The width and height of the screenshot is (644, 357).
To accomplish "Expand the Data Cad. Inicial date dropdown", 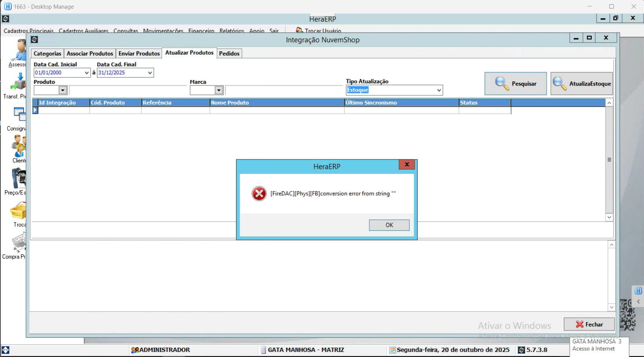I will pos(86,73).
